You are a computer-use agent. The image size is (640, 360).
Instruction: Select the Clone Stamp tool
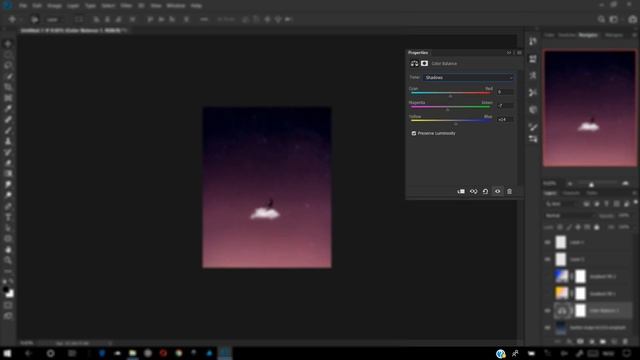tap(8, 141)
